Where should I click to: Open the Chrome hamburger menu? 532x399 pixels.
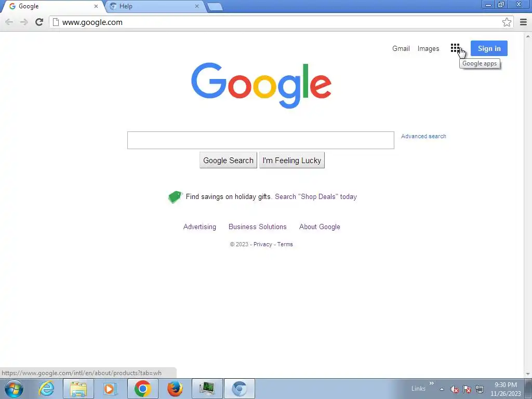[523, 22]
